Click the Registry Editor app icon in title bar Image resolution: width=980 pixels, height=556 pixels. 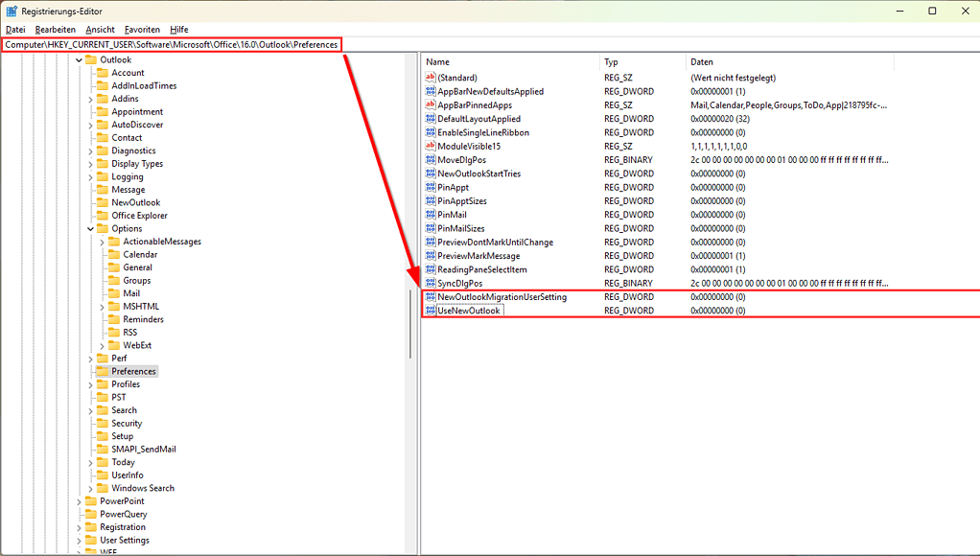point(12,12)
